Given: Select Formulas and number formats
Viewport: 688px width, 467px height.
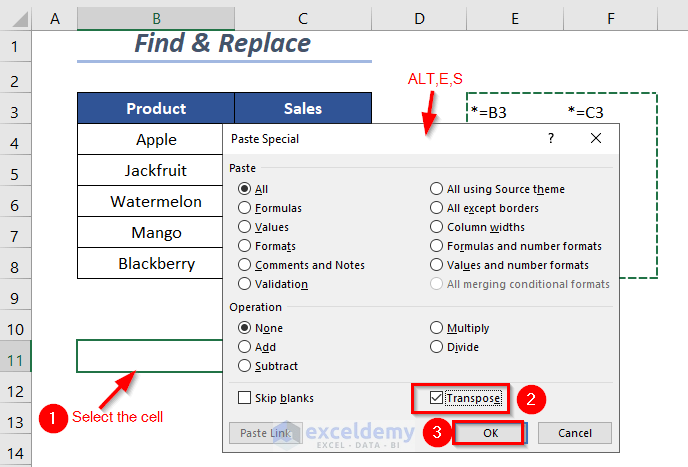Looking at the screenshot, I should point(437,246).
